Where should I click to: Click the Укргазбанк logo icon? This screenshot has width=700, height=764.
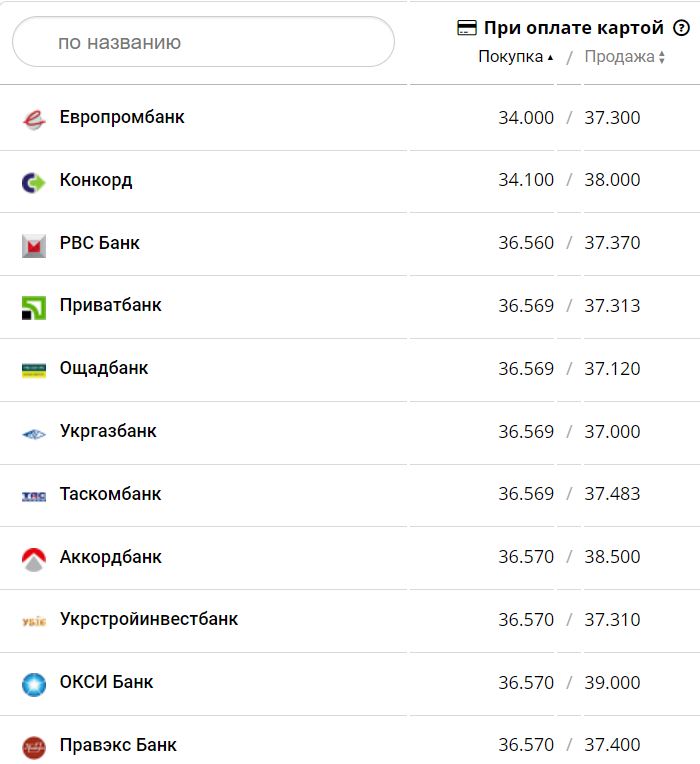tap(34, 433)
